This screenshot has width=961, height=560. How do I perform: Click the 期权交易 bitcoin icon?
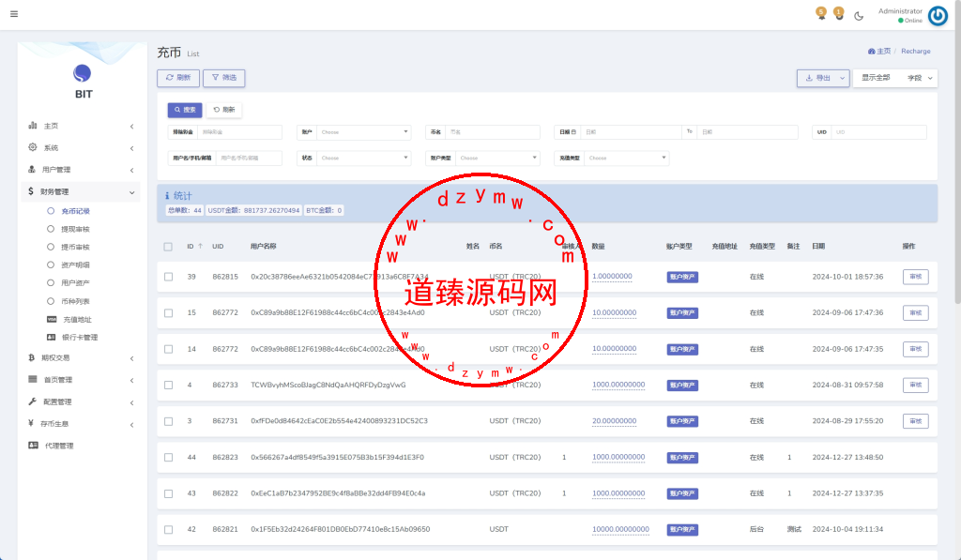[x=31, y=357]
